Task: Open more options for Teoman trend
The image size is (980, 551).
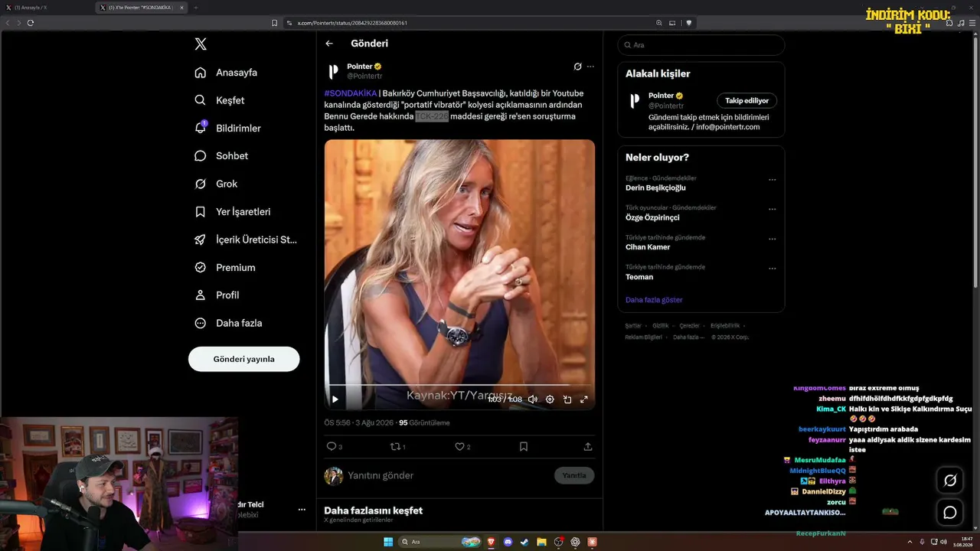Action: 772,269
